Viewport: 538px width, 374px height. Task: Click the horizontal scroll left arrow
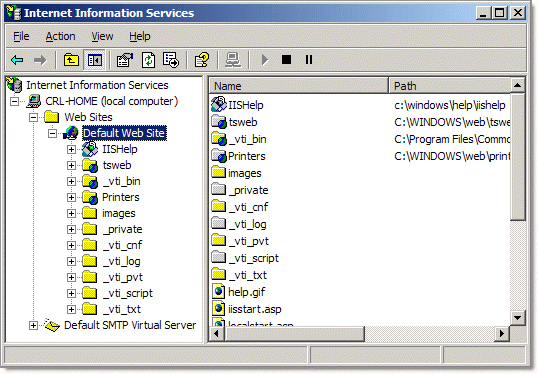click(x=217, y=334)
